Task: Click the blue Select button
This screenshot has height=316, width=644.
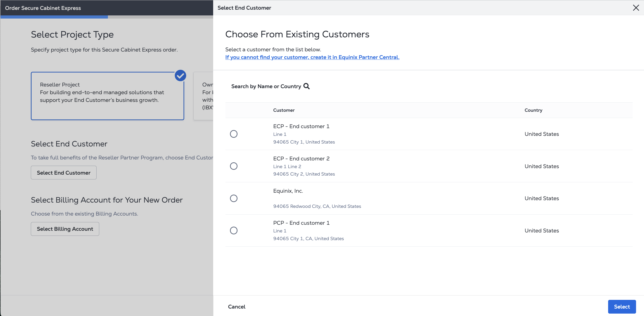Action: [622, 307]
